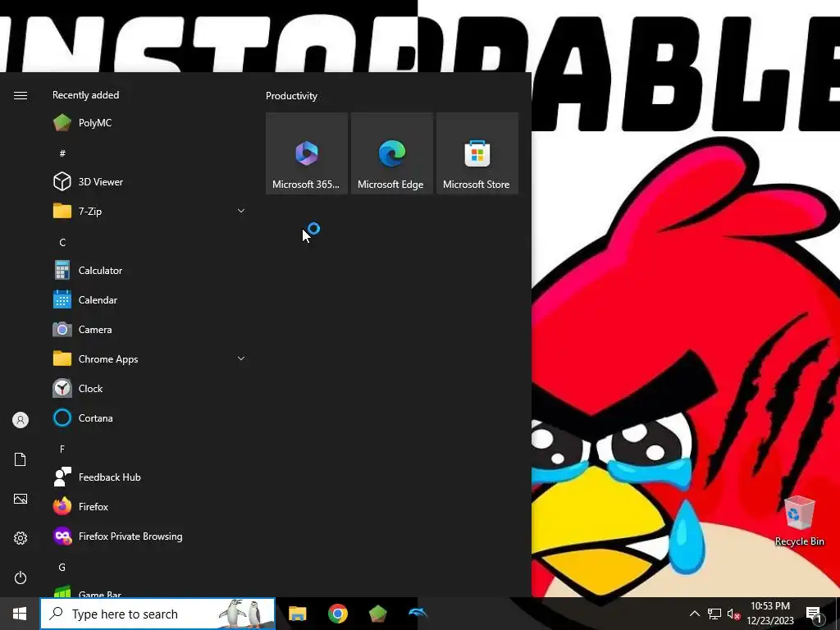Click the Power button in Start

pos(21,577)
